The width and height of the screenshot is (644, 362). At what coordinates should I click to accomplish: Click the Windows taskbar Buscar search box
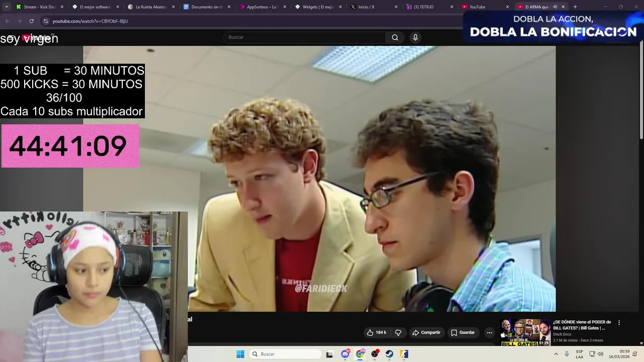pos(286,354)
